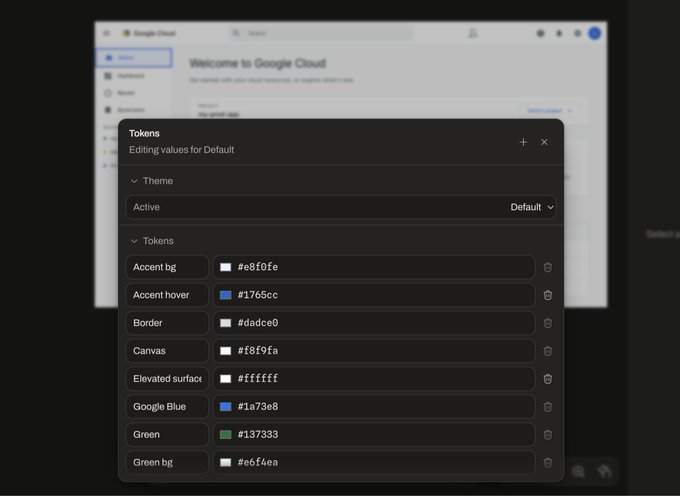Delete the Accent bg token
Screen dimensions: 680x496
point(548,267)
